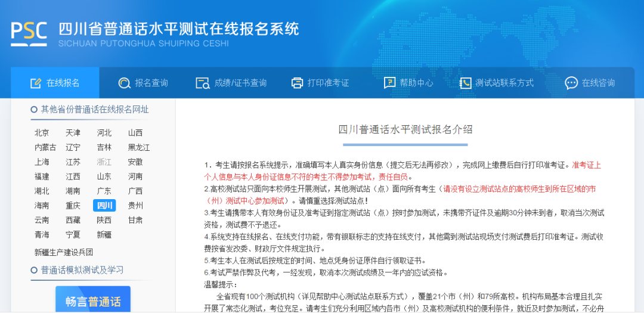Select 上海 province link
This screenshot has width=644, height=313.
(x=42, y=162)
